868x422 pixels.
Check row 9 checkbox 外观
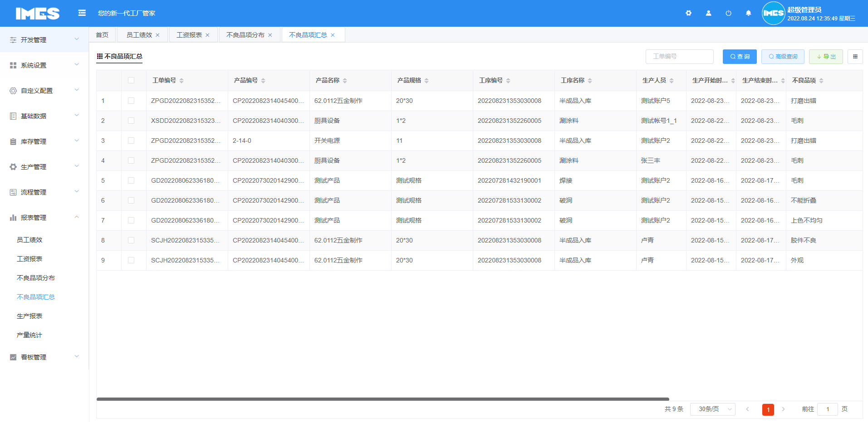click(131, 260)
